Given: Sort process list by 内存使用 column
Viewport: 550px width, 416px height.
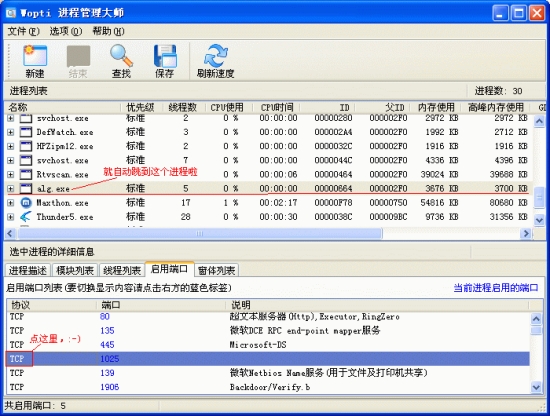Looking at the screenshot, I should coord(436,107).
